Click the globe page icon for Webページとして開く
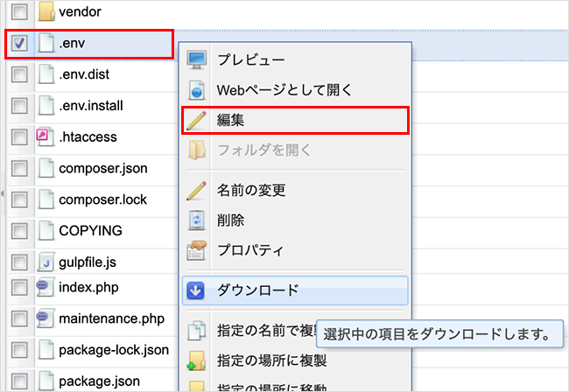This screenshot has height=392, width=569. click(197, 90)
